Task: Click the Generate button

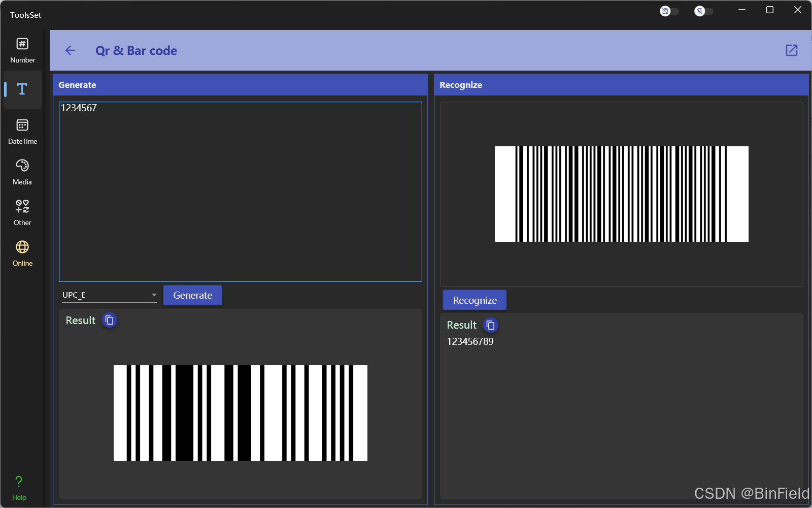Action: click(x=192, y=295)
